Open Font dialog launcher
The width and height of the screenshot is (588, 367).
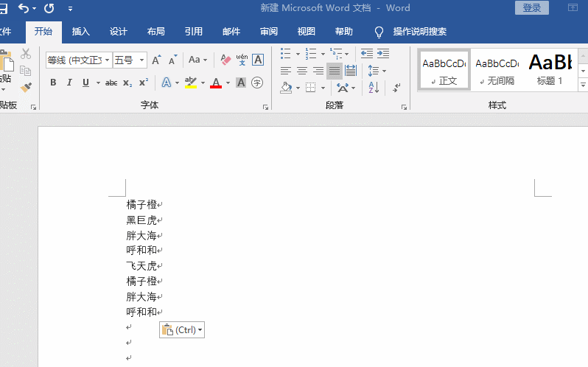coord(265,107)
